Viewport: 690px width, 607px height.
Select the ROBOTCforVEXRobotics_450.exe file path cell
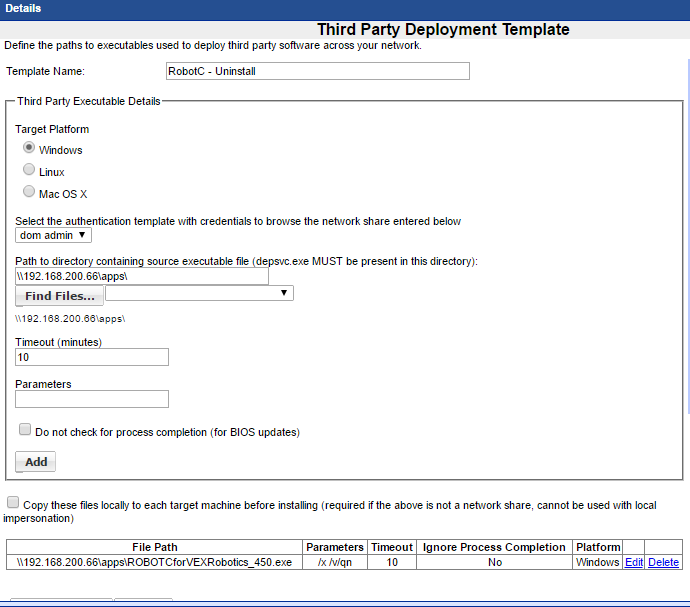(155, 563)
